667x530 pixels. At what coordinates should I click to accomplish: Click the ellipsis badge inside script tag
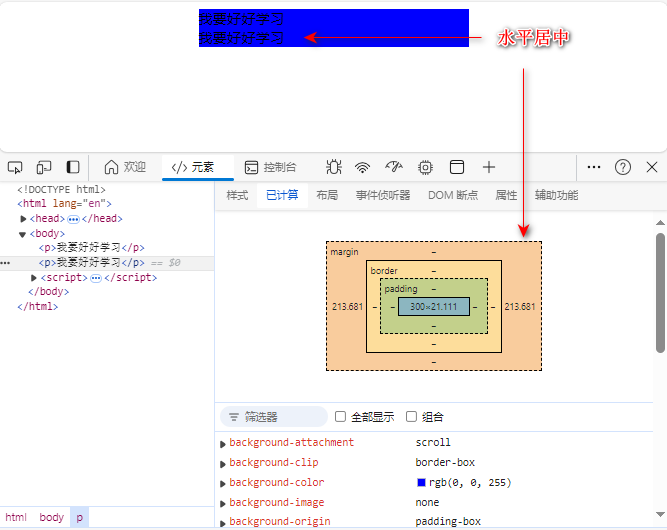(96, 279)
